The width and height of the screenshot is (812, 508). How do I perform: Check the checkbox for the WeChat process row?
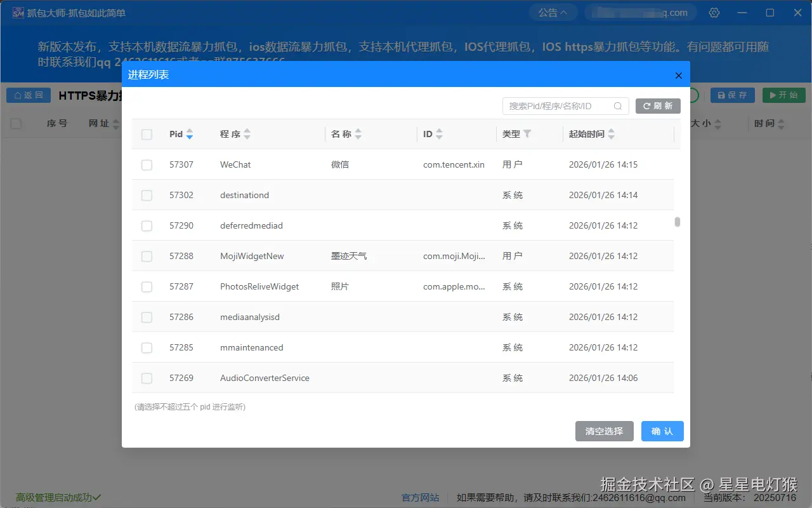click(147, 164)
